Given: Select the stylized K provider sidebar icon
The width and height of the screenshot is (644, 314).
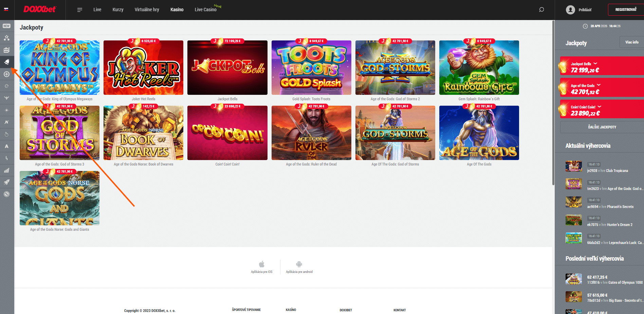Looking at the screenshot, I should point(6,122).
